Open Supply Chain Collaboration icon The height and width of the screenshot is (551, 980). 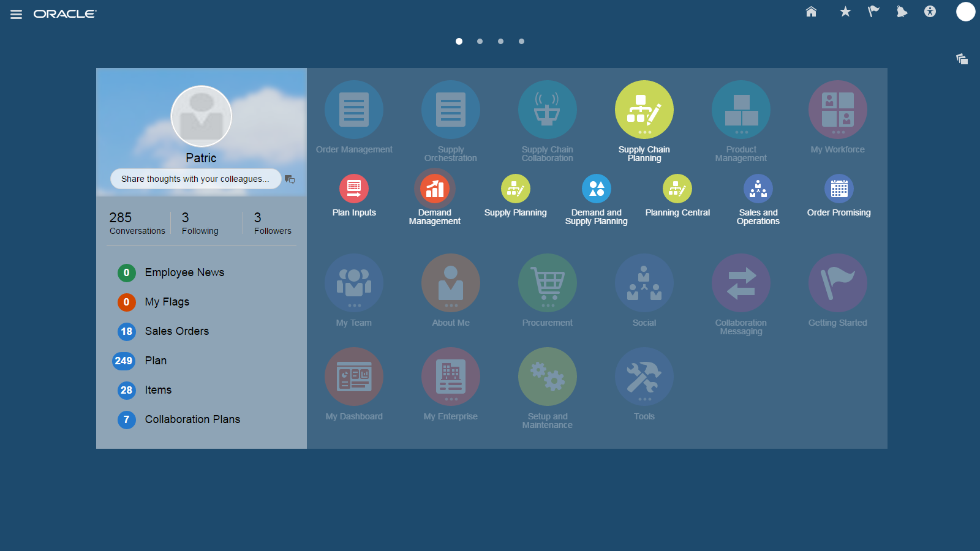[548, 110]
